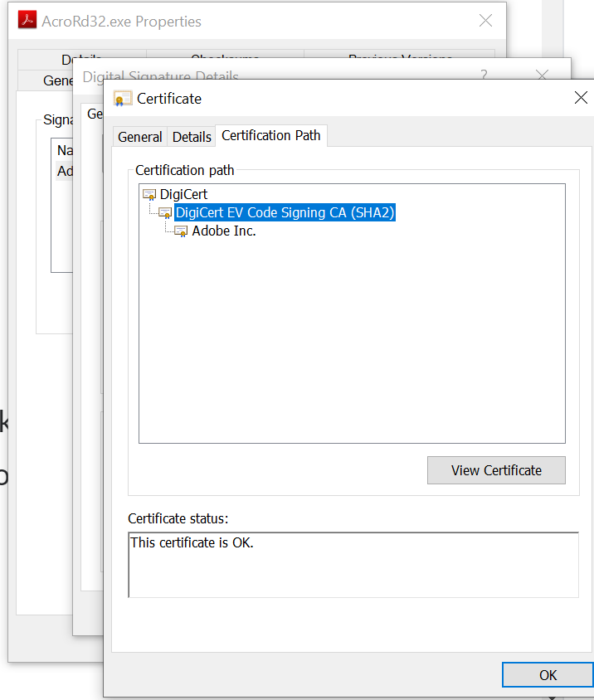Select the DigiCert root entry in the path
Viewport: 594px width, 700px height.
coord(183,195)
